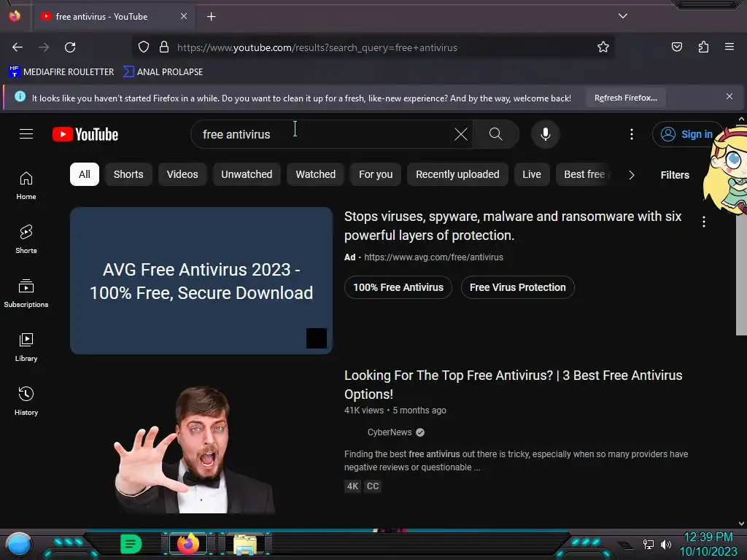This screenshot has width=747, height=560.
Task: Open the tracking protection shield icon
Action: point(144,47)
